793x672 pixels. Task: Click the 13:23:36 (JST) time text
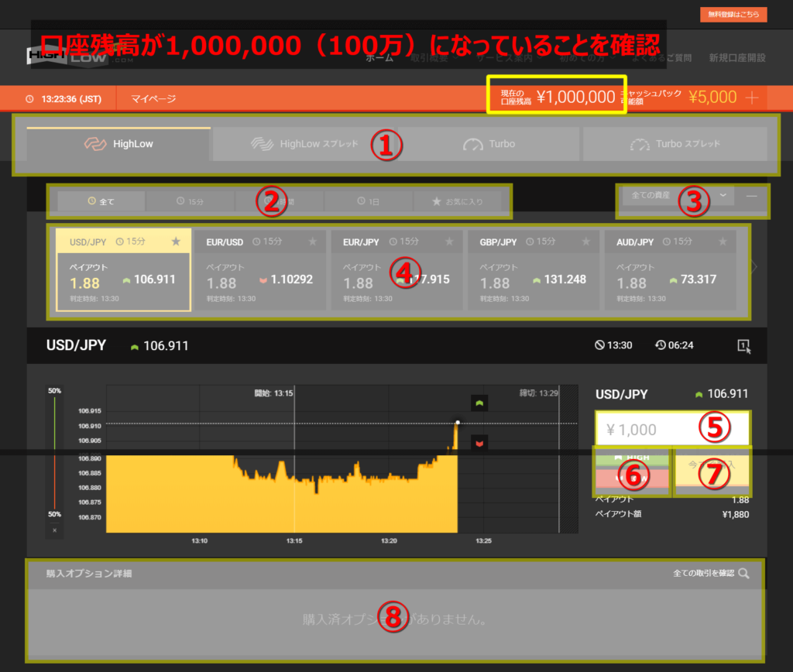[71, 99]
